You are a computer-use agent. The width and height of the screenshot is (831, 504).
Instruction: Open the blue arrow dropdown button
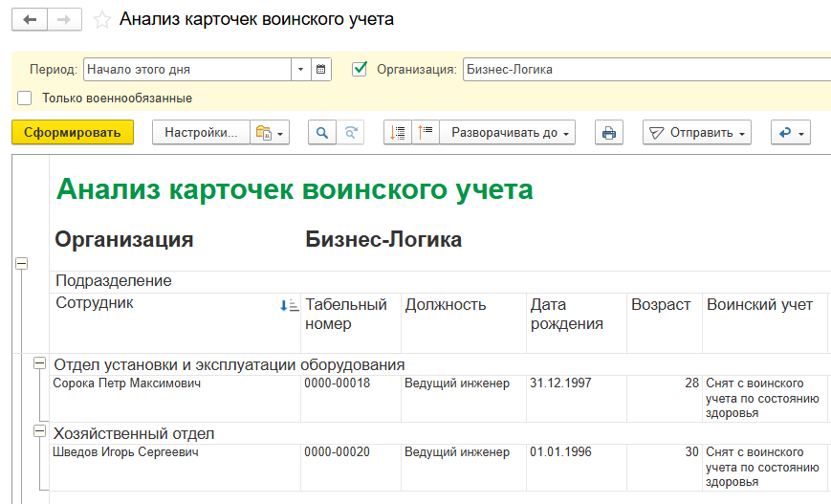tap(791, 133)
